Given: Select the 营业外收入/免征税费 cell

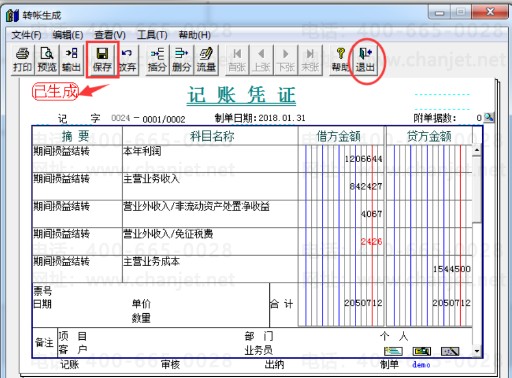Looking at the screenshot, I should click(210, 242).
